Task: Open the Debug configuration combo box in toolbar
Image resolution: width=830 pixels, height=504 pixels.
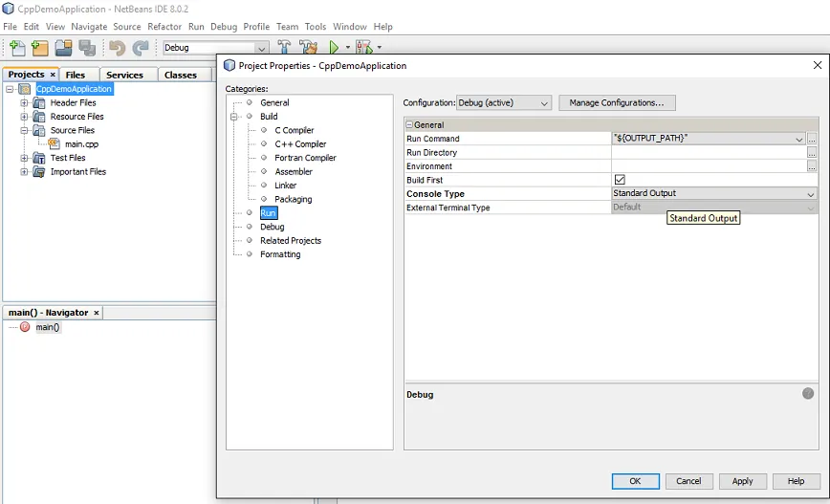Action: (215, 48)
